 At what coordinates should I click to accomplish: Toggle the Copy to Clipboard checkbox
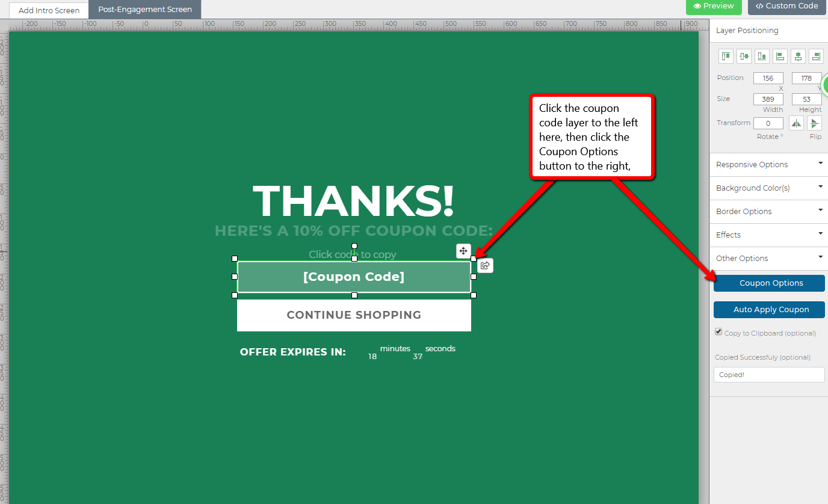(718, 332)
